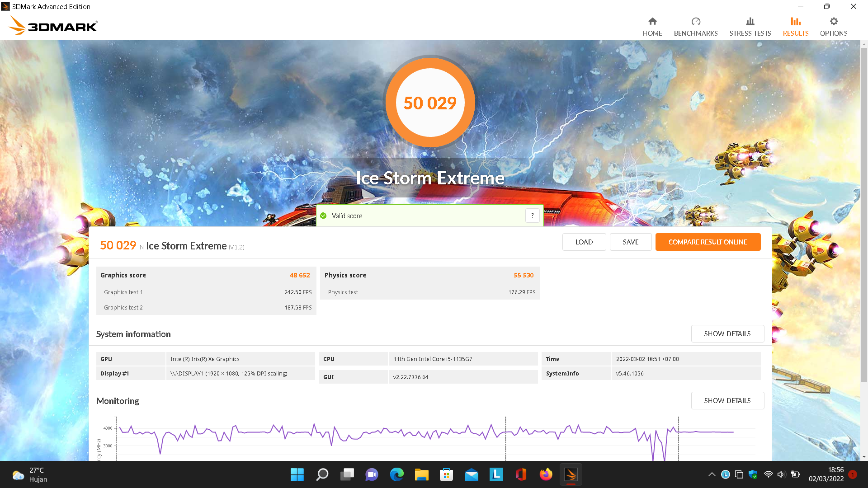
Task: Click the 11th Gen Intel Core i5-1135G7 value
Action: (433, 359)
